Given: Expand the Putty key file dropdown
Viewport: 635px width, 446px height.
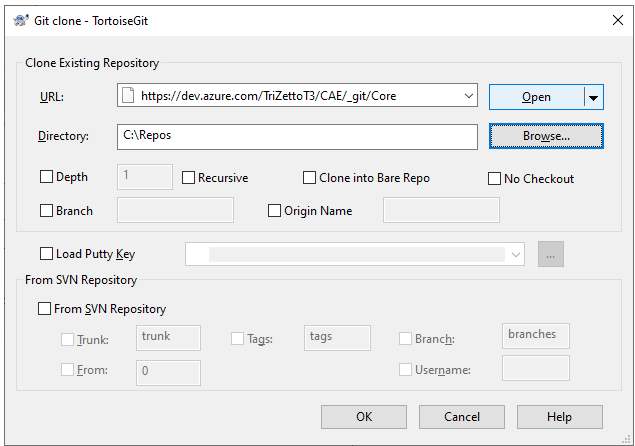Looking at the screenshot, I should point(516,255).
